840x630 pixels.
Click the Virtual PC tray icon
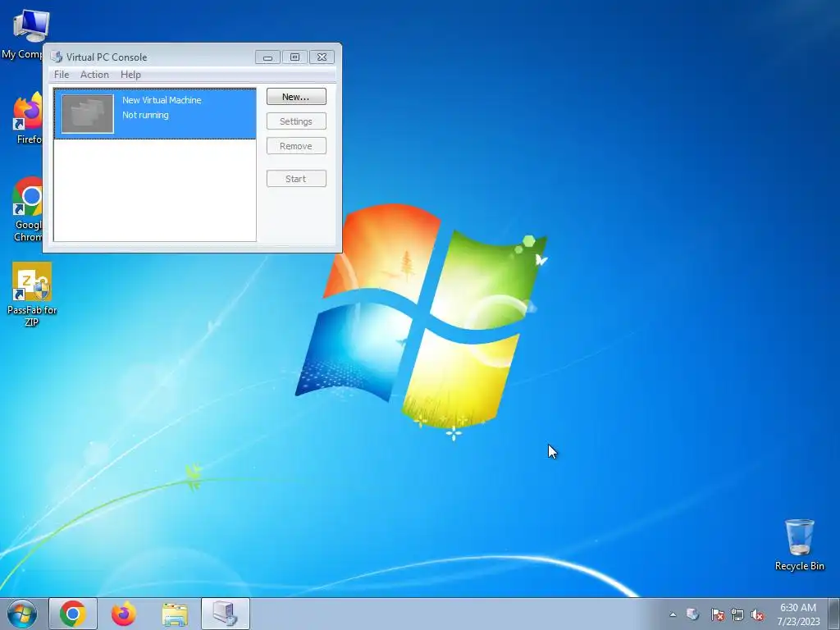coord(692,614)
